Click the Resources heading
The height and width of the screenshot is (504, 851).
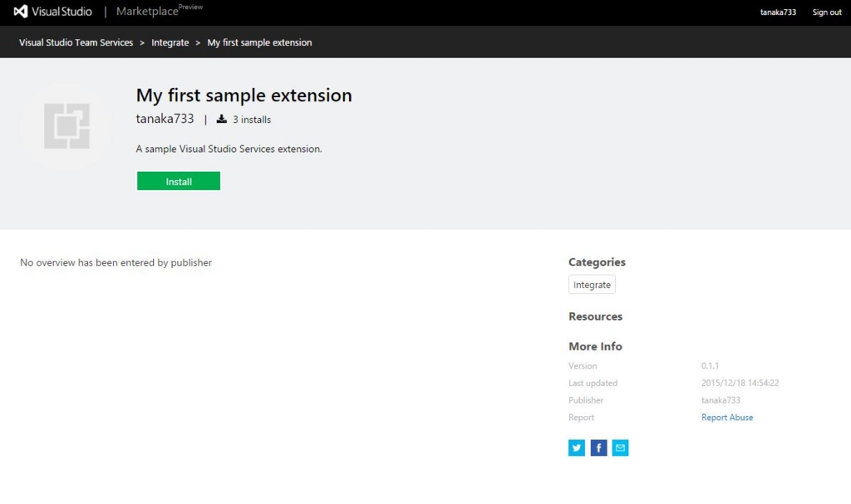[595, 316]
